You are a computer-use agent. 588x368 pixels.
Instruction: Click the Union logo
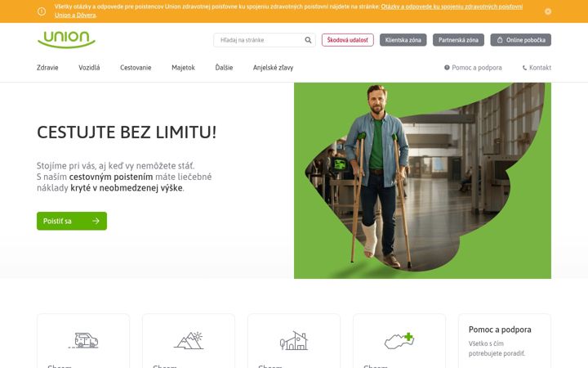point(66,39)
